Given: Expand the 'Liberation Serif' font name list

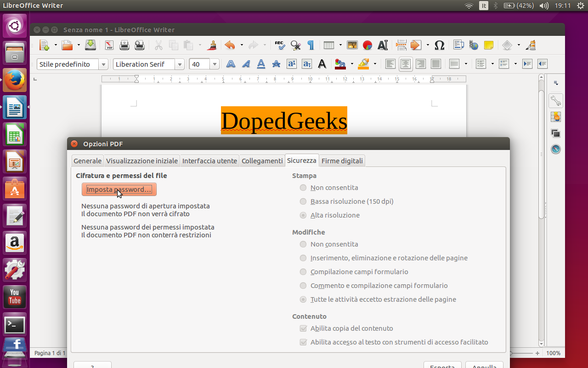Looking at the screenshot, I should (180, 64).
